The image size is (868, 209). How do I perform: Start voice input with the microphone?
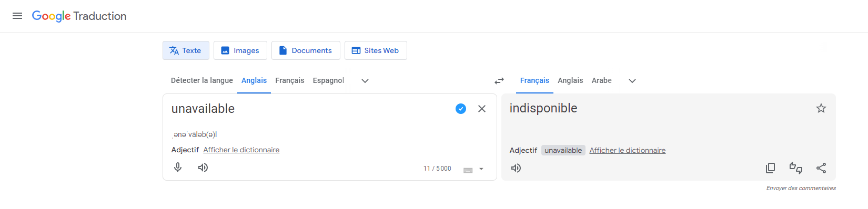coord(178,168)
